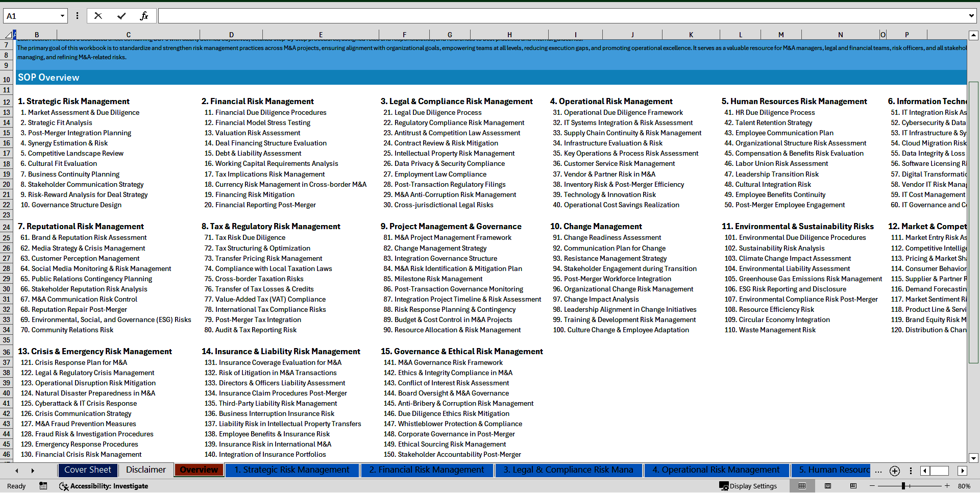
Task: Open the Name Box dropdown arrow
Action: (61, 15)
